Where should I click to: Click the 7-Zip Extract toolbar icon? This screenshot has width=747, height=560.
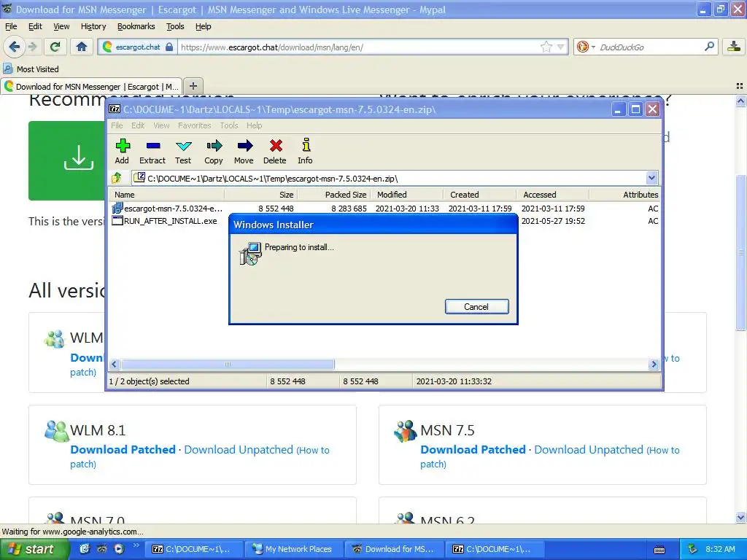pyautogui.click(x=153, y=146)
